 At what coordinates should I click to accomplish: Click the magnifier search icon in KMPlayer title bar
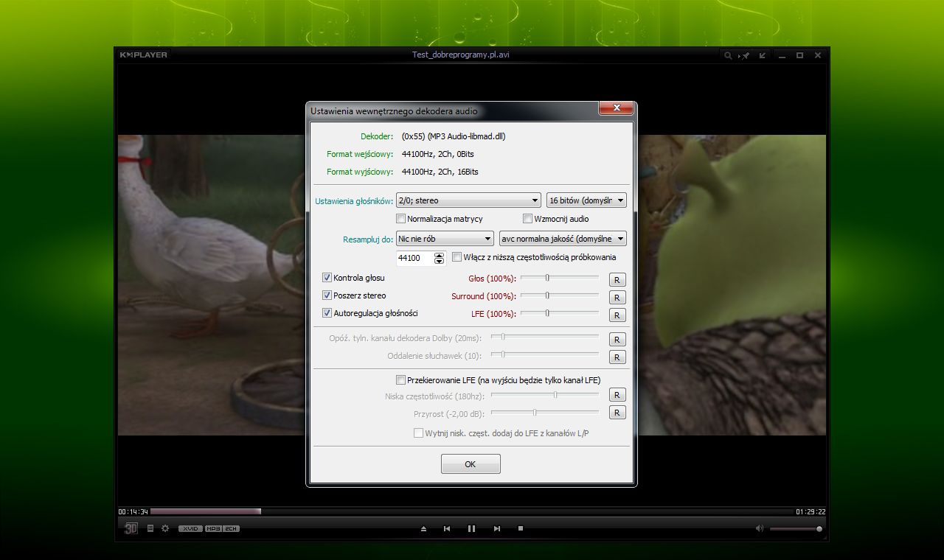click(728, 55)
